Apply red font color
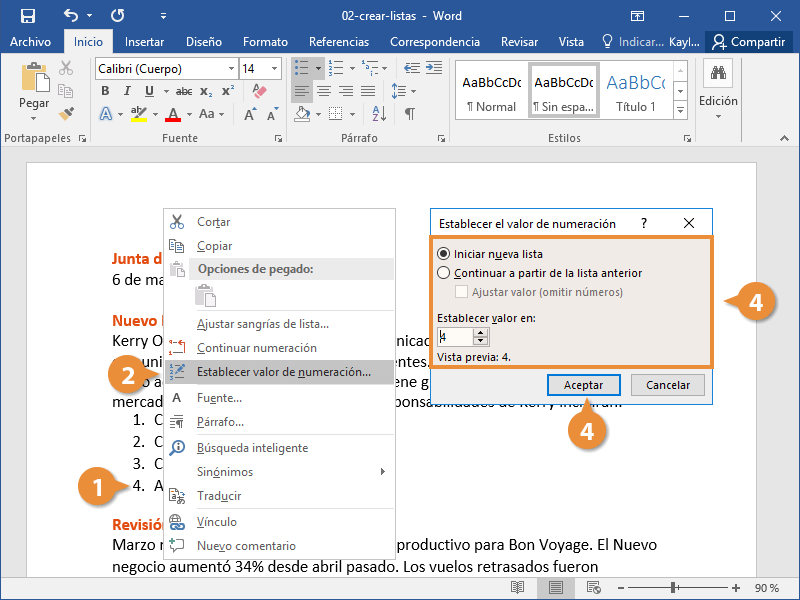The width and height of the screenshot is (800, 600). coord(173,114)
